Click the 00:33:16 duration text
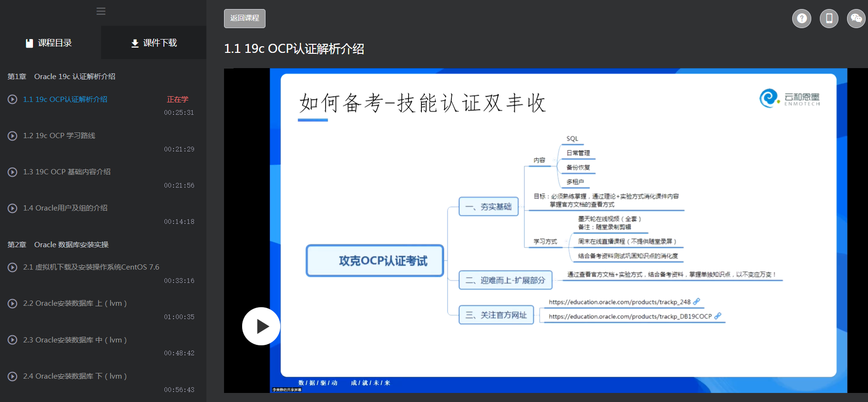 [179, 281]
